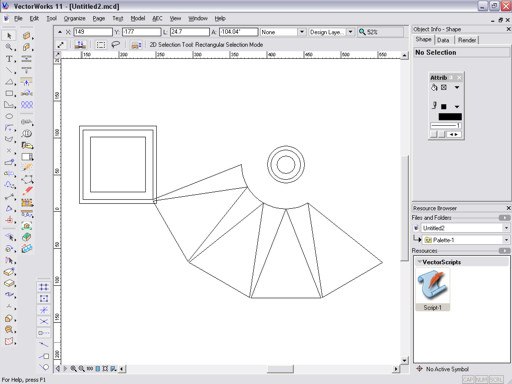Select the filmstrip Walkthrough tool

click(x=27, y=202)
